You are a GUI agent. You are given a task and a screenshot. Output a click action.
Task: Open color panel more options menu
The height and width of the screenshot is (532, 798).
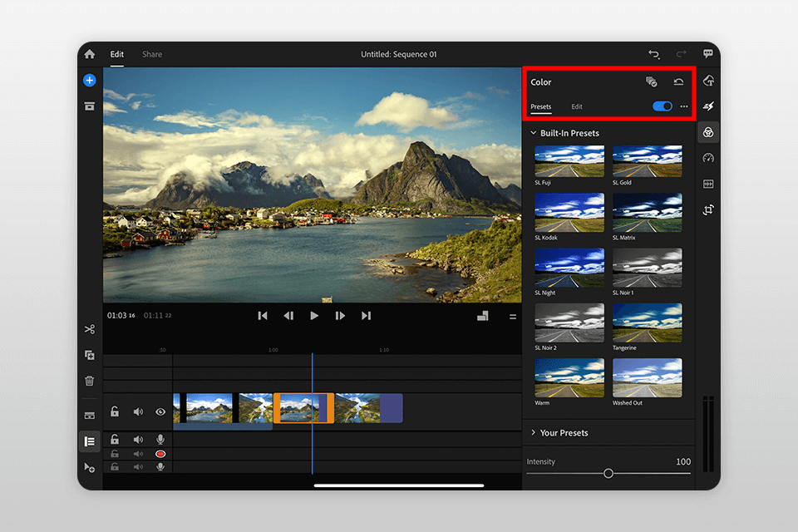[684, 106]
